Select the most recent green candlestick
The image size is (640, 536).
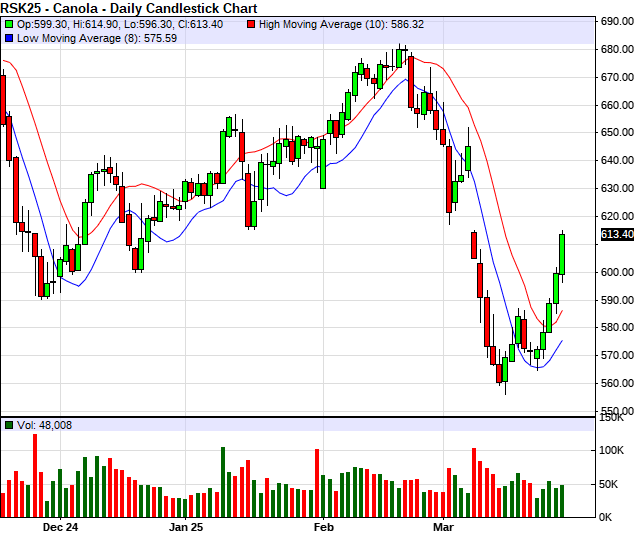point(562,254)
